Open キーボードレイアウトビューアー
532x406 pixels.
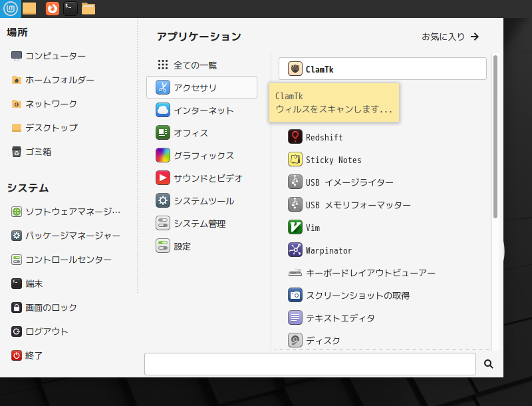coord(382,273)
